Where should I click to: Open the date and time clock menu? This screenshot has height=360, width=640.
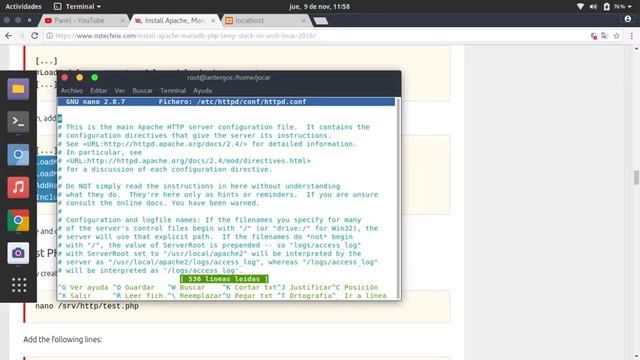coord(319,7)
